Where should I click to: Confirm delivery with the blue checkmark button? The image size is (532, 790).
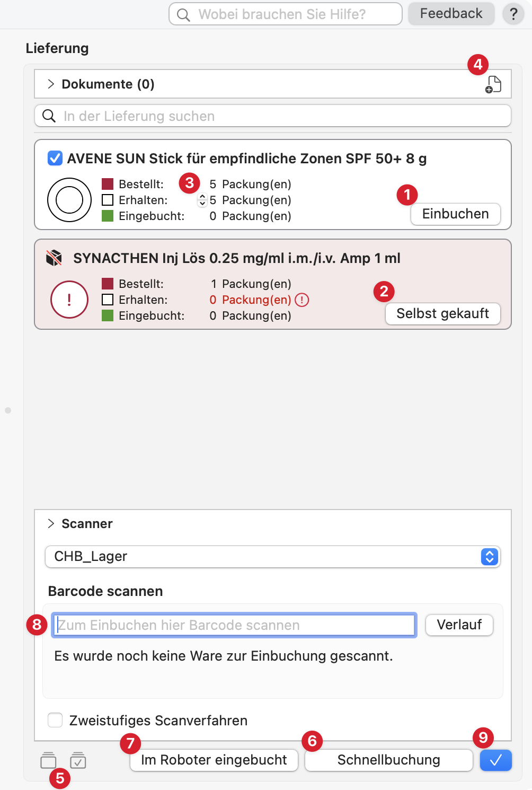(495, 760)
